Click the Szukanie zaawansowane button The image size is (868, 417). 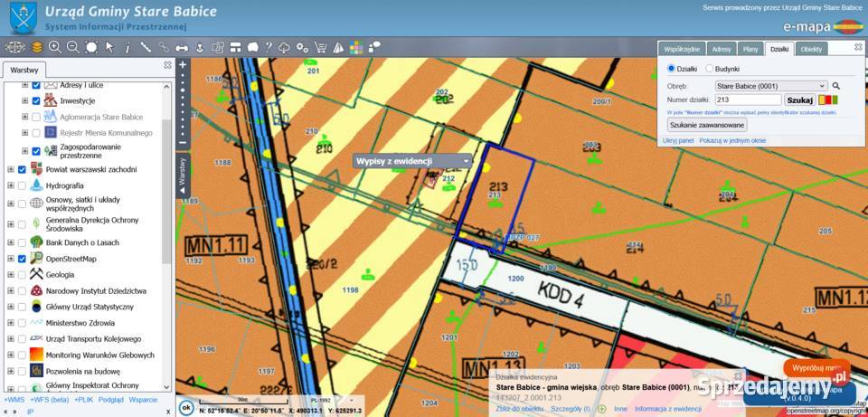pyautogui.click(x=707, y=125)
